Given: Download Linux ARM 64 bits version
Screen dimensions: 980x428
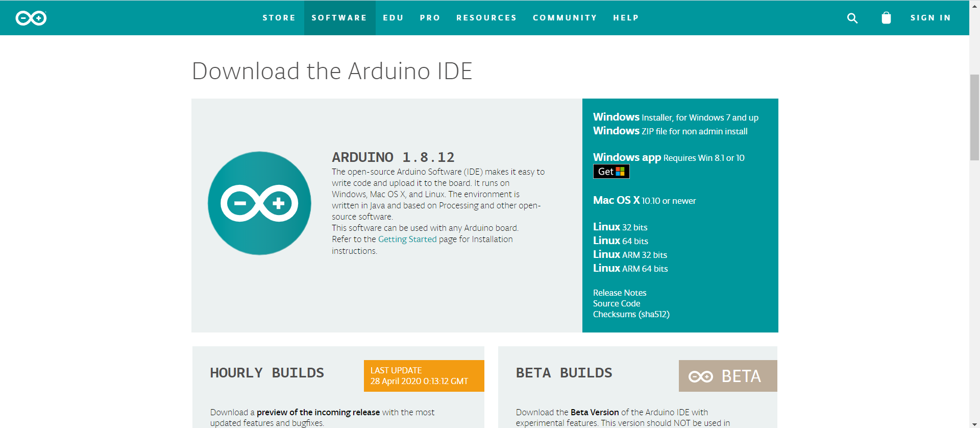Looking at the screenshot, I should point(630,268).
